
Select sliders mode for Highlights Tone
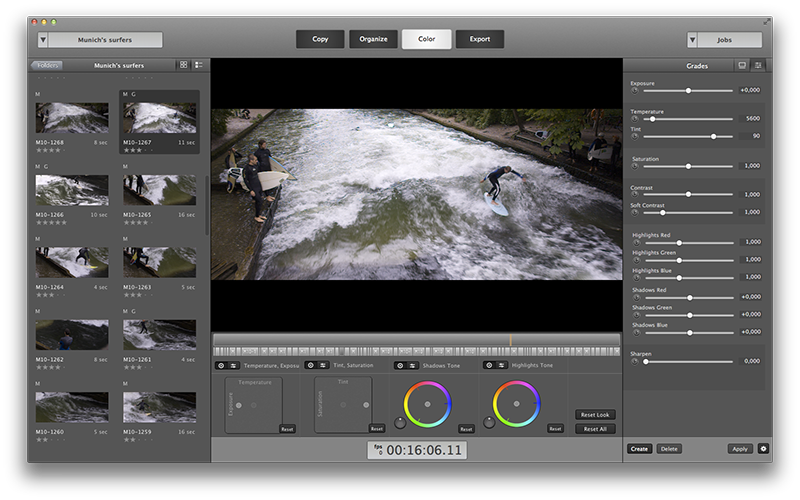(x=502, y=365)
